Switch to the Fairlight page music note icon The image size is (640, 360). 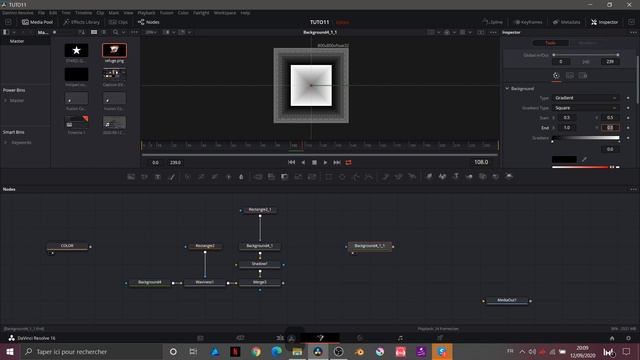(400, 338)
